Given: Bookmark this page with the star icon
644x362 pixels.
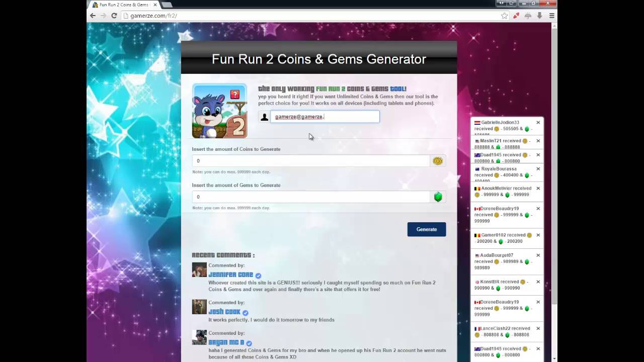Looking at the screenshot, I should pos(504,16).
